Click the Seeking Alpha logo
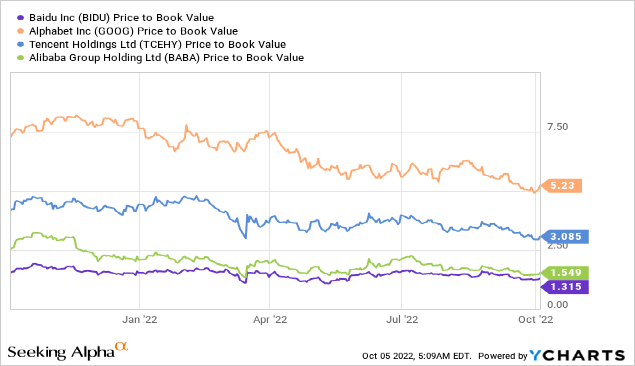 coord(68,351)
